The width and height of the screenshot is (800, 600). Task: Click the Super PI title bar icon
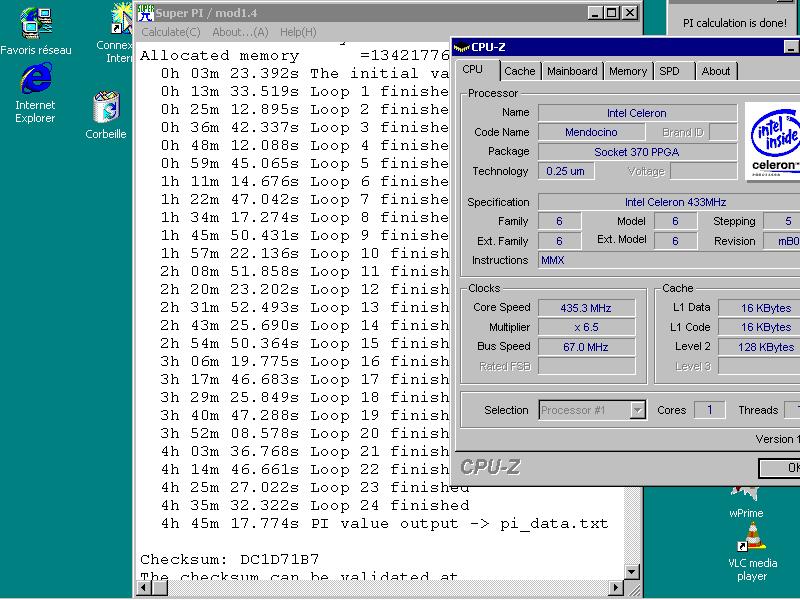click(146, 13)
